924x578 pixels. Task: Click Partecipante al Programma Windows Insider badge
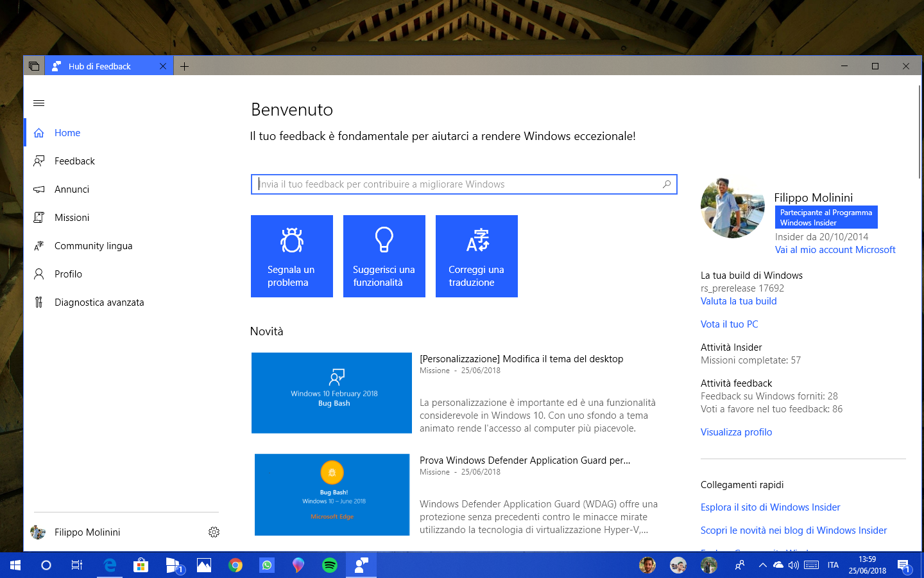point(826,217)
